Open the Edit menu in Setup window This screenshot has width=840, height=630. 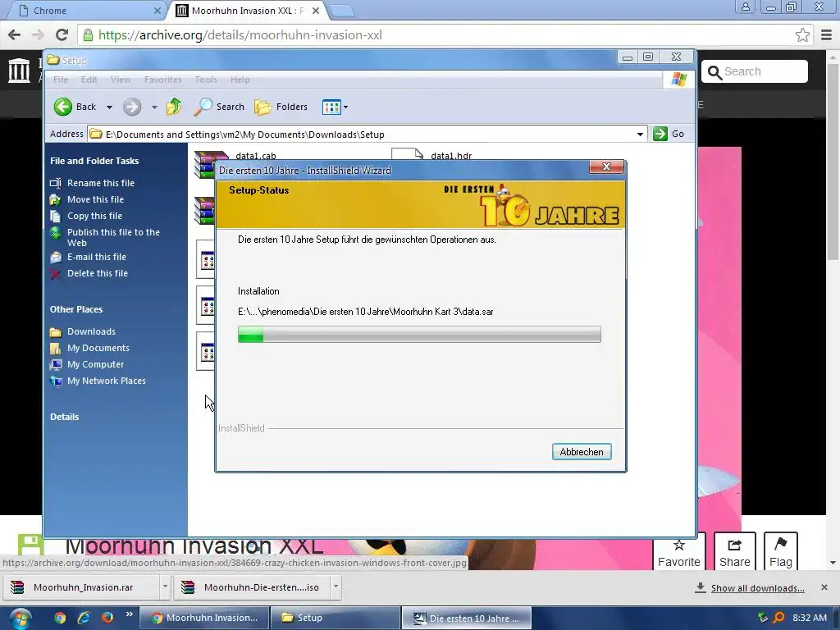[x=89, y=80]
